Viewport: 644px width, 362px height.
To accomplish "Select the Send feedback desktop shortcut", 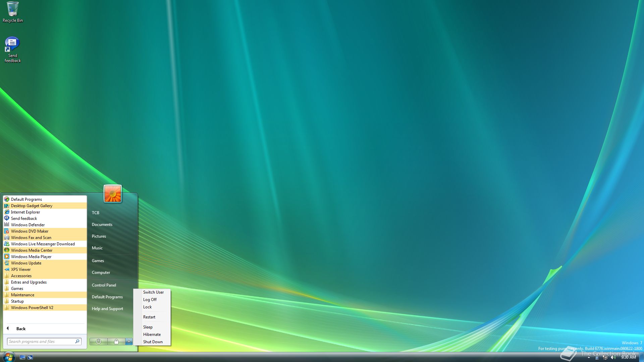I will coord(13,50).
